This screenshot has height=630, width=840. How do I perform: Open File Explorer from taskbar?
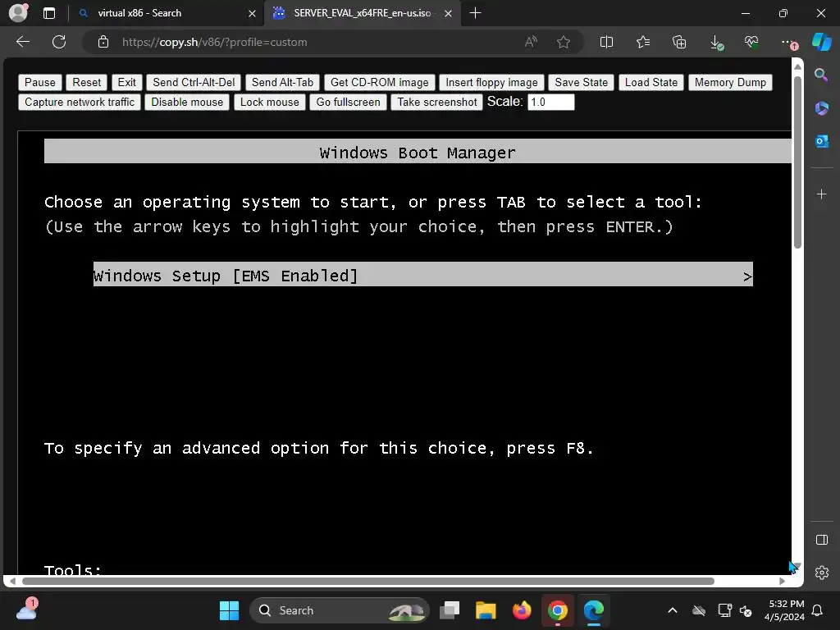point(486,610)
